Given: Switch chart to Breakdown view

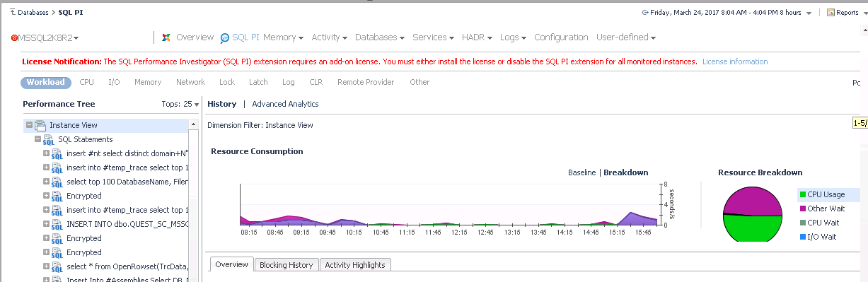Looking at the screenshot, I should (x=625, y=172).
